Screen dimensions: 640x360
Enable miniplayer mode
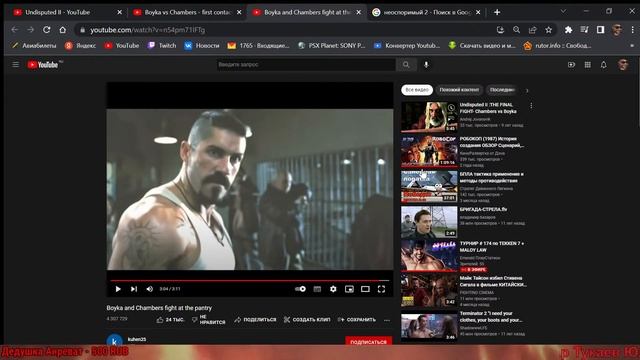[349, 289]
